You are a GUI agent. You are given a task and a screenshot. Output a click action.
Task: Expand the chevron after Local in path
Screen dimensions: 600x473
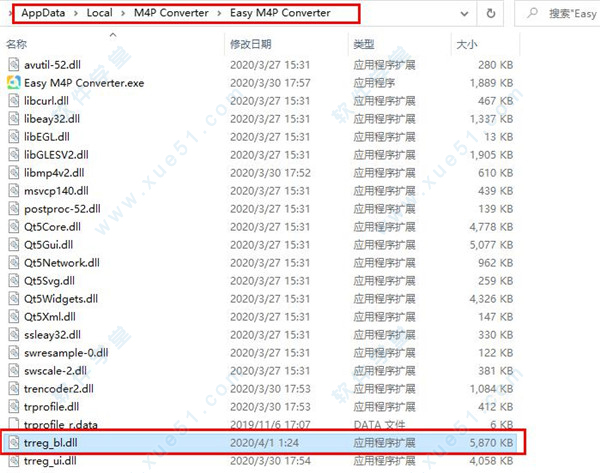pos(123,13)
